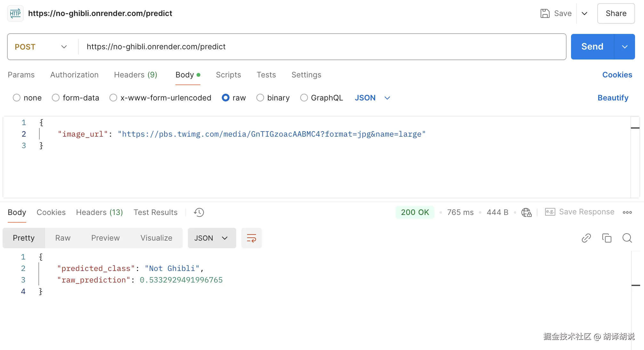Click the network globe lock icon
The width and height of the screenshot is (644, 350).
pos(526,212)
